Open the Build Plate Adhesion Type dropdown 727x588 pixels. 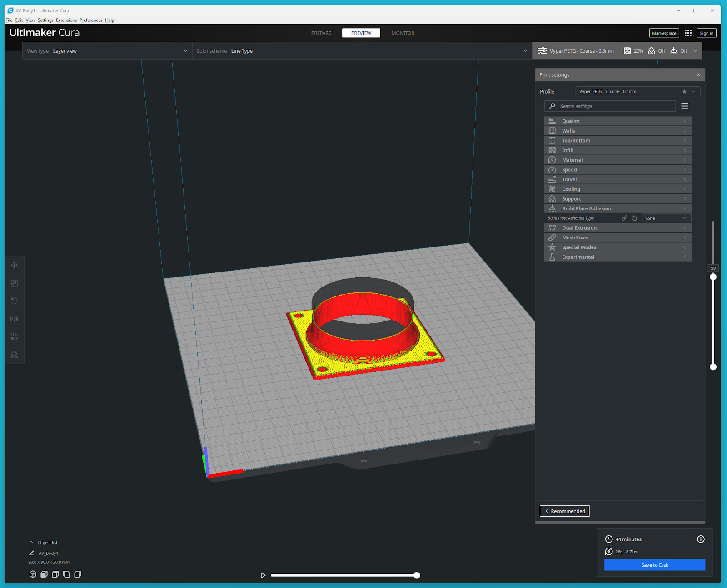666,218
